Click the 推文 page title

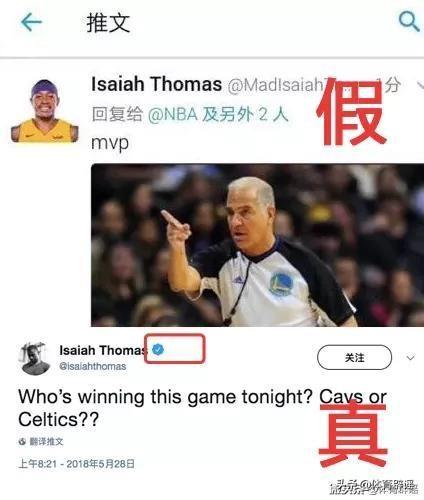108,23
